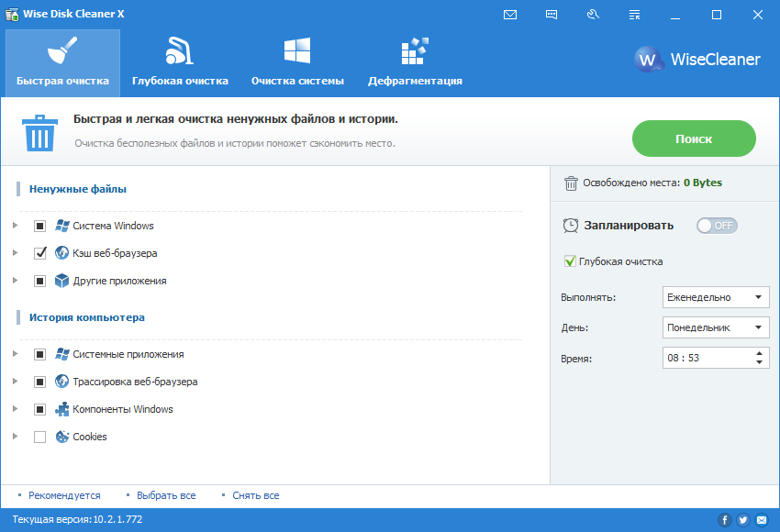Open the feedback chat icon in title bar
780x532 pixels.
point(552,15)
